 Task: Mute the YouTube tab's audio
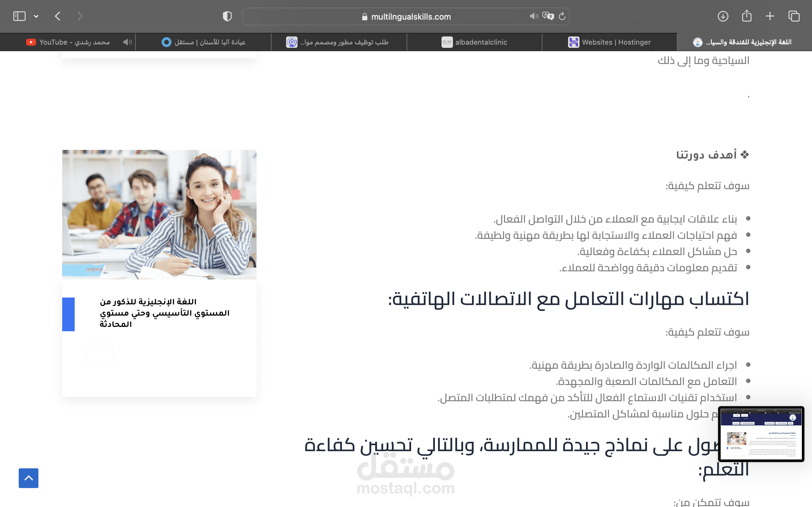click(x=127, y=42)
